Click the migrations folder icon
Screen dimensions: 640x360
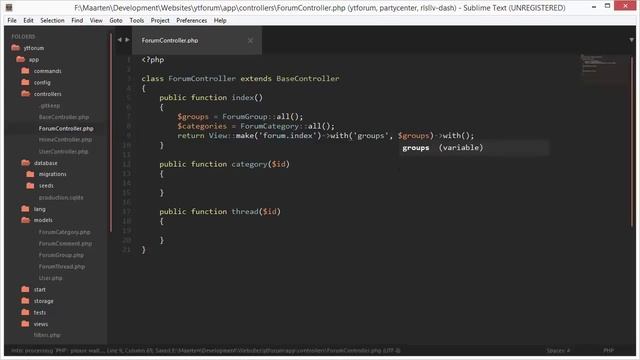pos(30,174)
